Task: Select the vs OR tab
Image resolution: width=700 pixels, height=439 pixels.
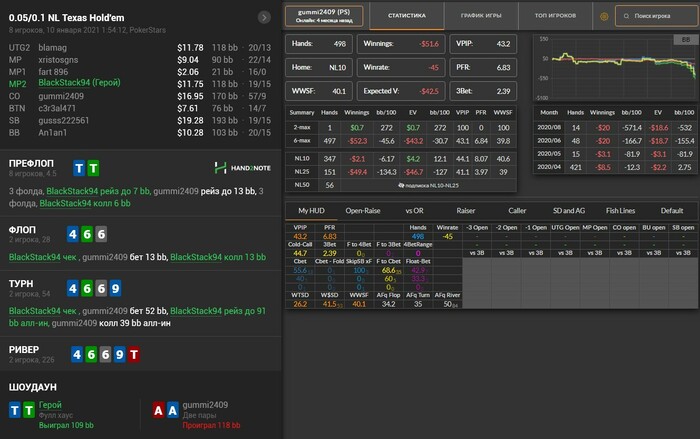Action: [x=414, y=211]
